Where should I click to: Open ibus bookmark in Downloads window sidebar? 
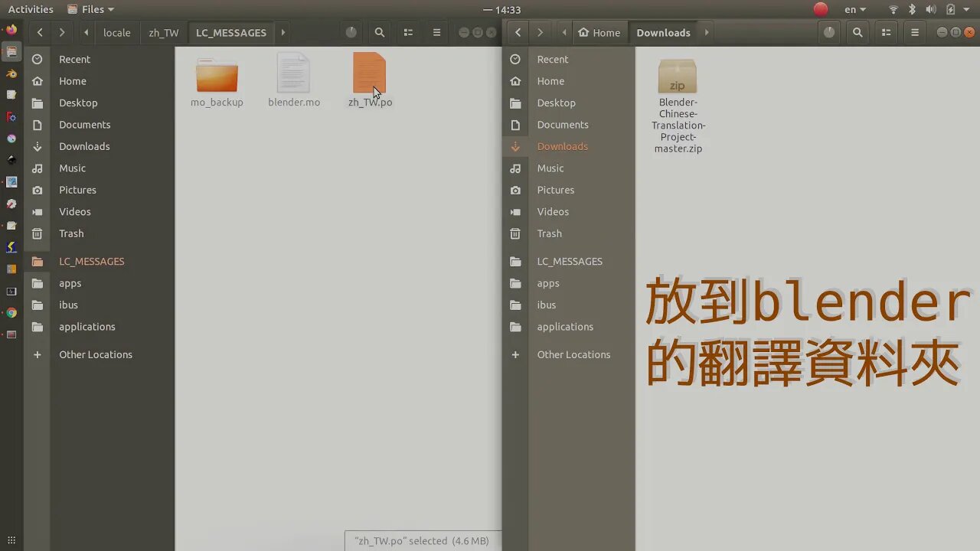[569, 305]
